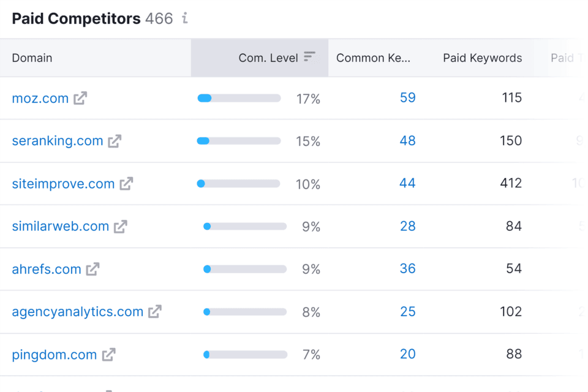Image resolution: width=588 pixels, height=392 pixels.
Task: Sort by Common Keywords column header
Action: tap(373, 58)
